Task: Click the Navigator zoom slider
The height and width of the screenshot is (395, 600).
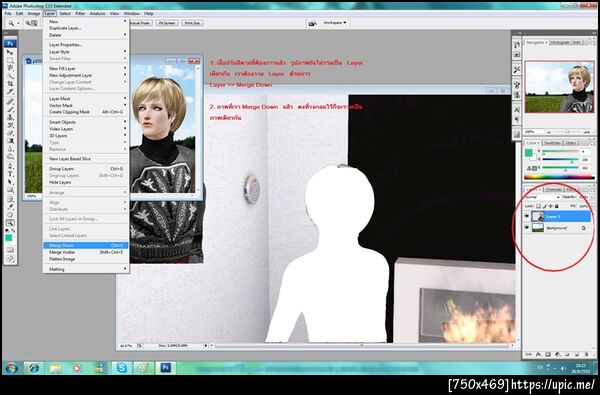Action: 566,132
